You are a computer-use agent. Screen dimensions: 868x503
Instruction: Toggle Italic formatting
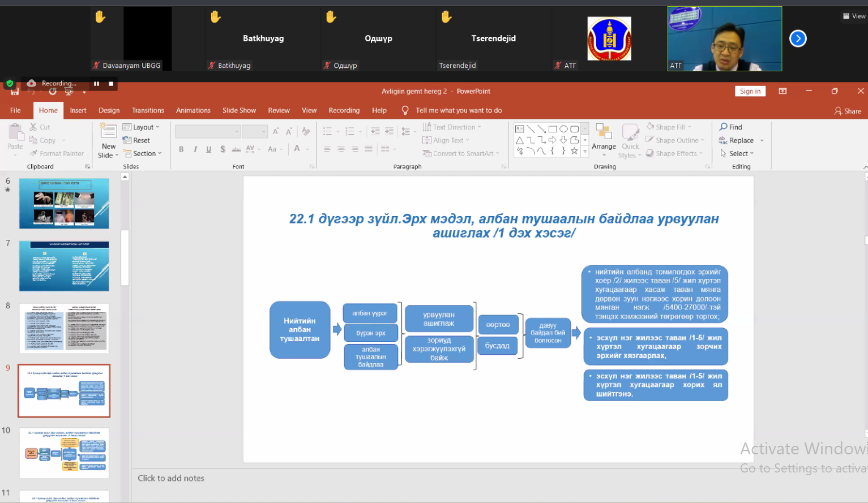click(x=195, y=149)
